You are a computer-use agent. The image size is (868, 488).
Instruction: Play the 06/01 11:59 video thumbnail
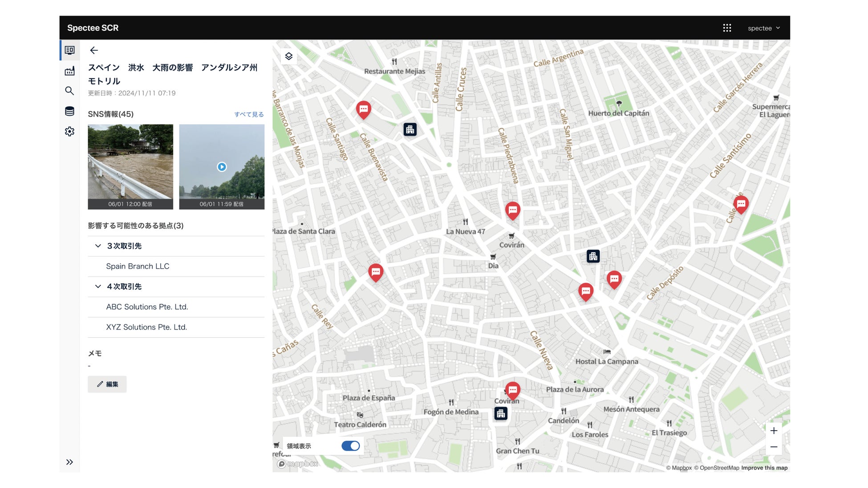[222, 167]
